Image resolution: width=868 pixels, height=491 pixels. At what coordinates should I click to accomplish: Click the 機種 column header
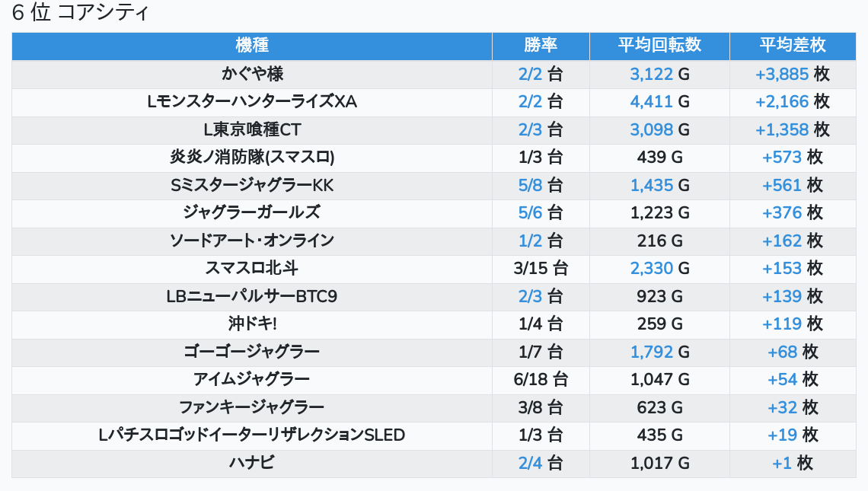tap(252, 45)
